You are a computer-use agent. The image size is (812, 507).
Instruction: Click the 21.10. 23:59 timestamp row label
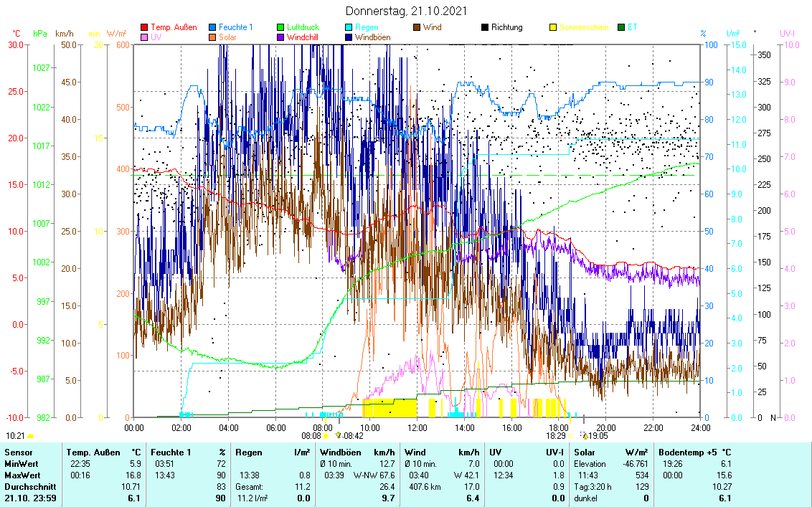30,498
